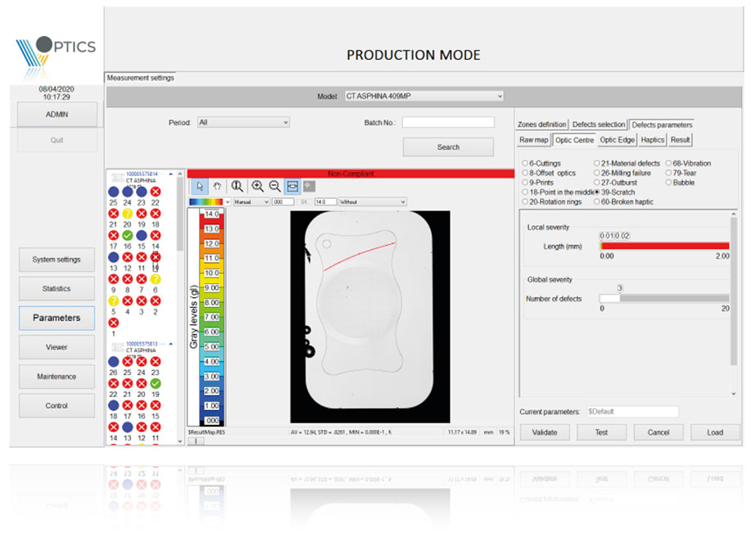Open the Raw map tab
This screenshot has width=751, height=560.
click(533, 140)
